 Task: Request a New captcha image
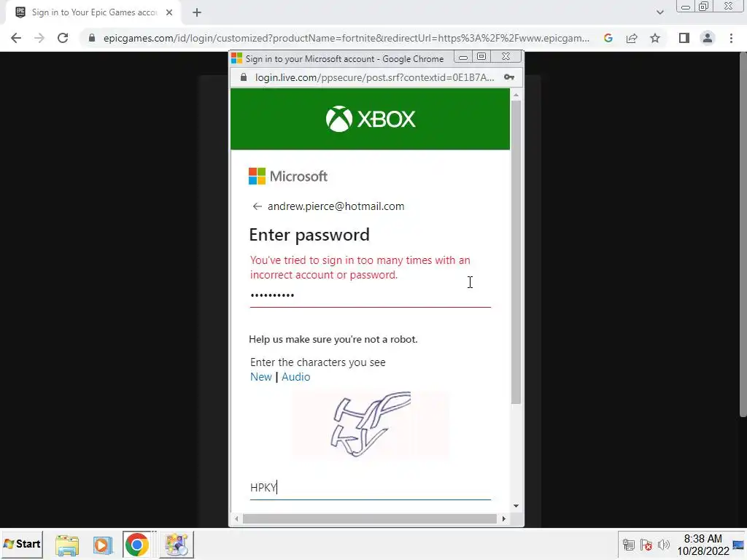[261, 377]
